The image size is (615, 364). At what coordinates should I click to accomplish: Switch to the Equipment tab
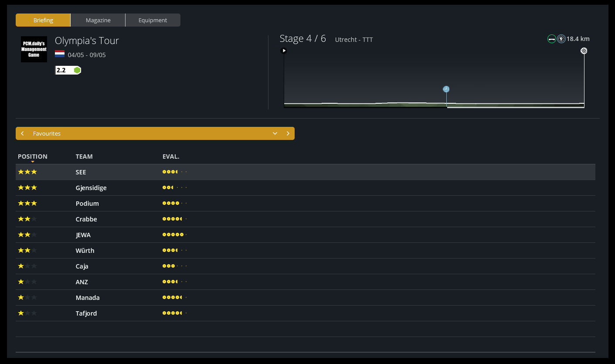[x=153, y=20]
